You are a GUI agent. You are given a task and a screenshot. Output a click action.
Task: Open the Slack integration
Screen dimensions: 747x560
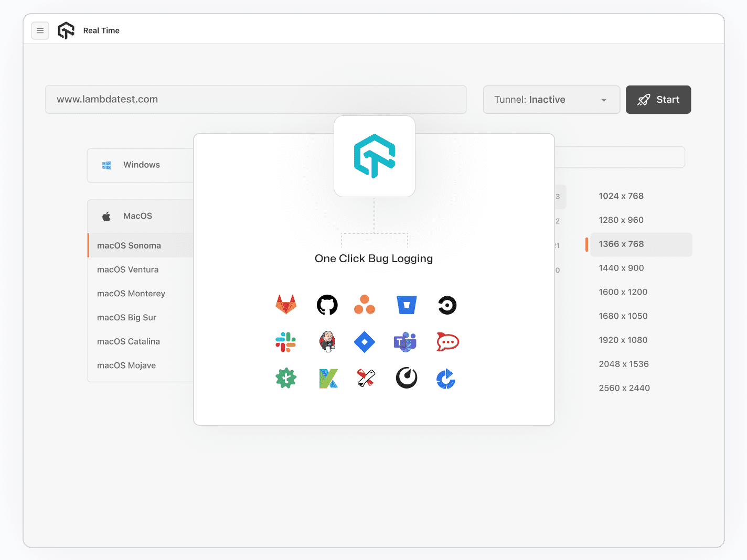click(286, 341)
